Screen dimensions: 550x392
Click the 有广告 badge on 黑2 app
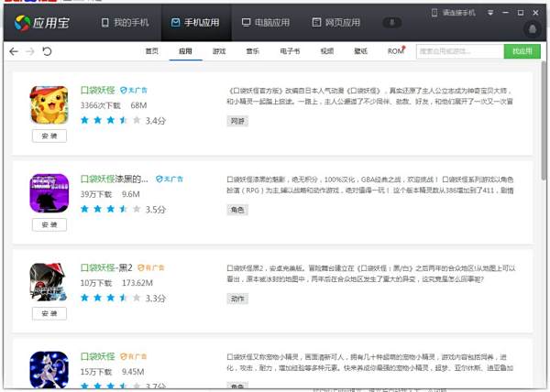pos(151,268)
